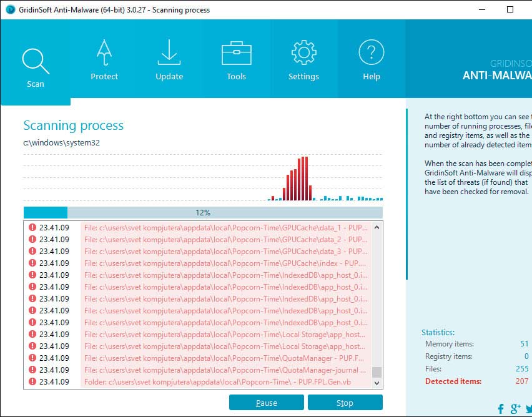Viewport: 532px width, 417px height.
Task: Select the Popcorn-Time folder PUP.FPL.Gen.vb entry
Action: point(199,382)
